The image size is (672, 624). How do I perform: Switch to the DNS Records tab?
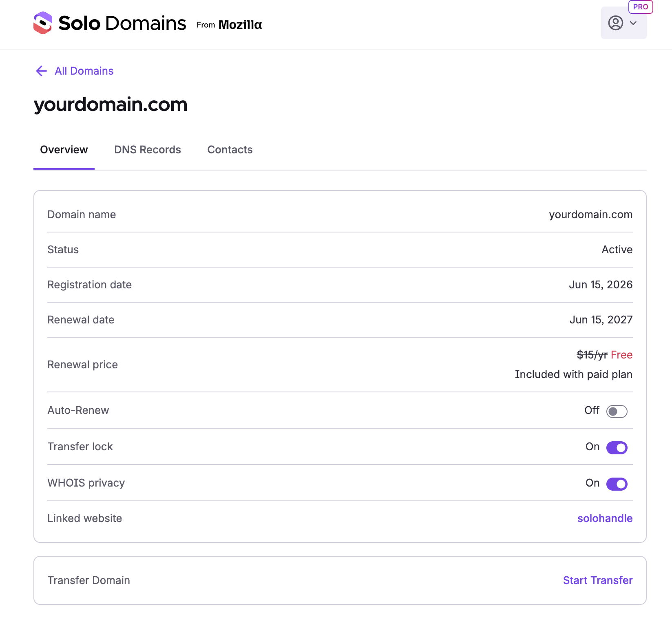click(x=148, y=150)
